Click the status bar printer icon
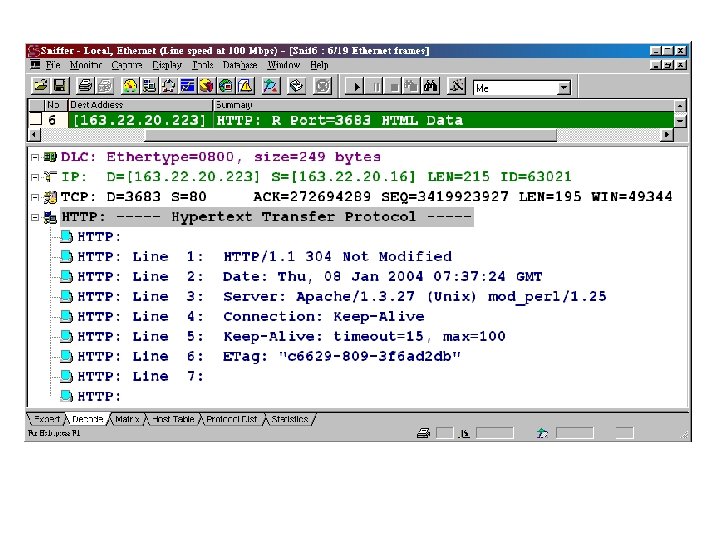The image size is (720, 540). (x=423, y=433)
